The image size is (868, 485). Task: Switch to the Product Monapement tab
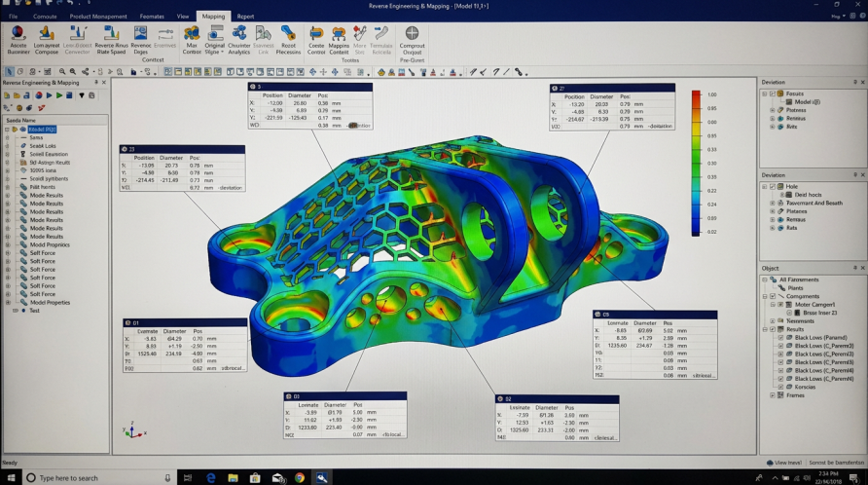click(98, 17)
